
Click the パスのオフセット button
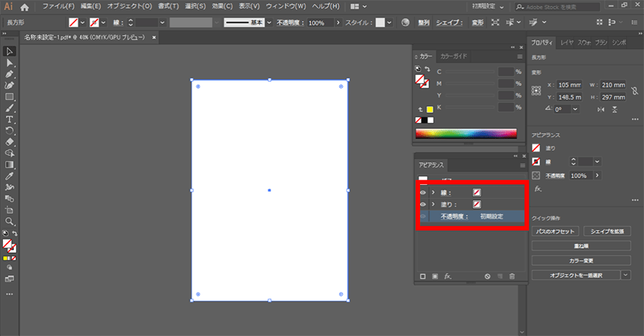pos(555,232)
